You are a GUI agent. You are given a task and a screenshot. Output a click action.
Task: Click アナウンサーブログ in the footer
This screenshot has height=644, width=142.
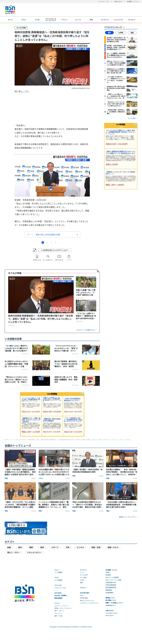click(60, 588)
